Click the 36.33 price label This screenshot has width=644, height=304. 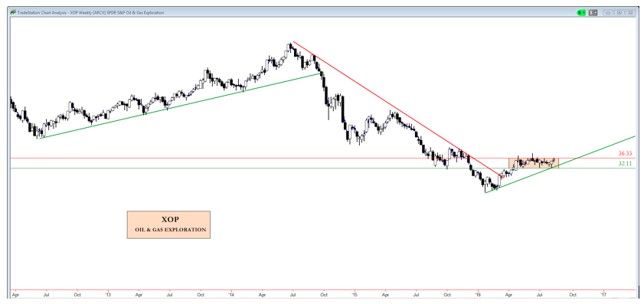[624, 154]
